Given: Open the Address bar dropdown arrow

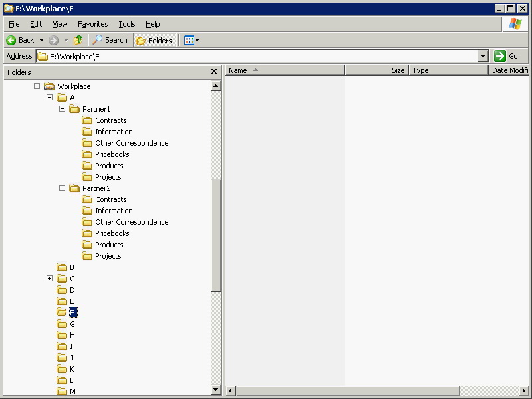Looking at the screenshot, I should pos(483,57).
